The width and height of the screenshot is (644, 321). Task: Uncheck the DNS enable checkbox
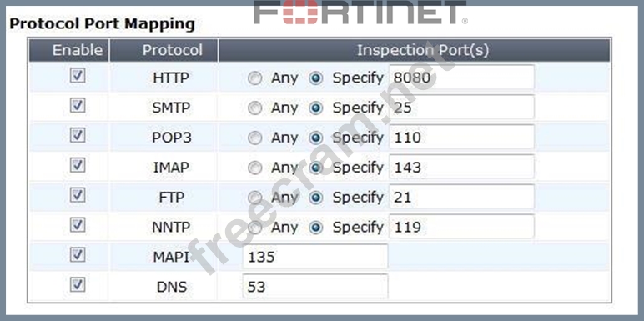coord(78,284)
